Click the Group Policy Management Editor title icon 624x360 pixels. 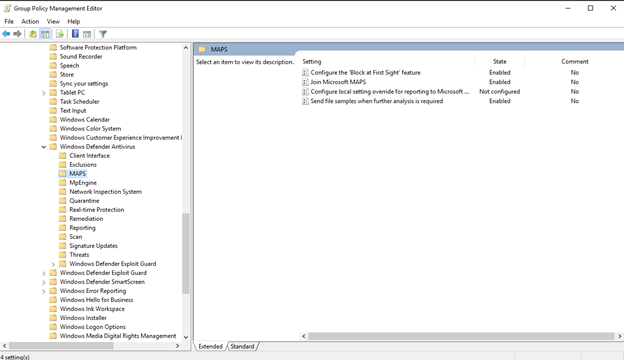(7, 8)
